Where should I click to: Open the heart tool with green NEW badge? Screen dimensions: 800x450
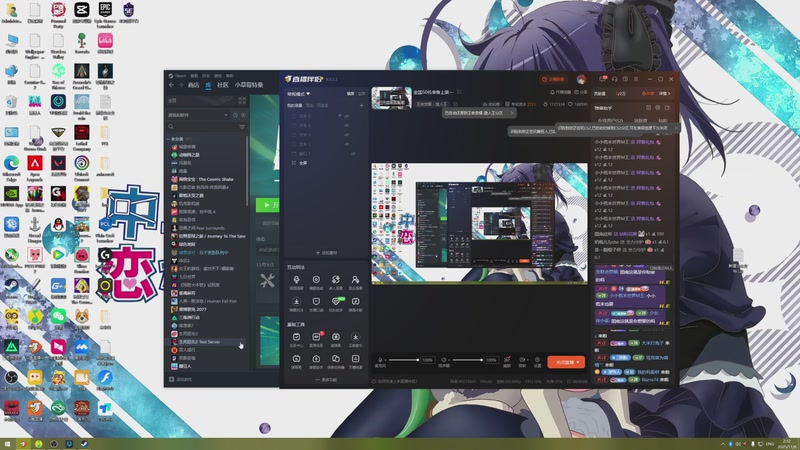(336, 304)
